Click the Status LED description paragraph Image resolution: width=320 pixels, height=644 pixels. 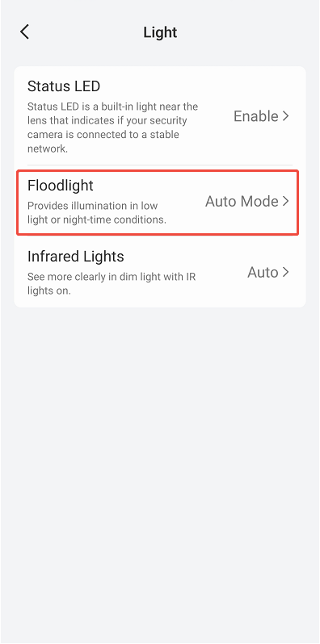pos(112,128)
